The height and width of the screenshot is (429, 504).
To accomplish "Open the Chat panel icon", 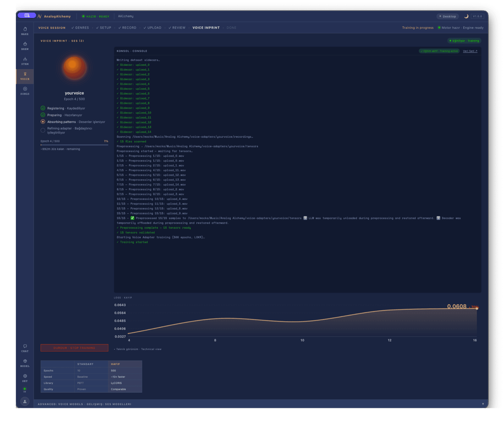I will [x=25, y=348].
